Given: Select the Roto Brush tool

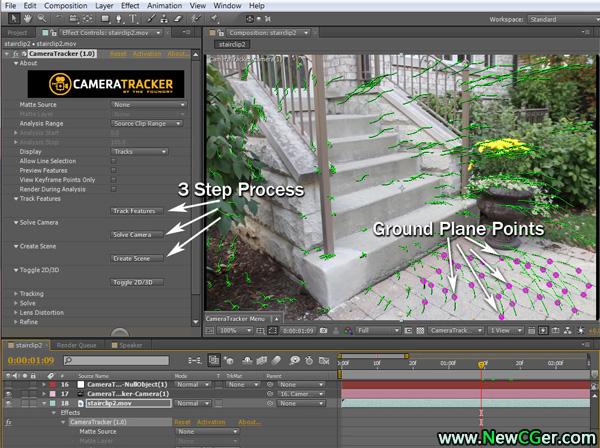Looking at the screenshot, I should [x=196, y=18].
